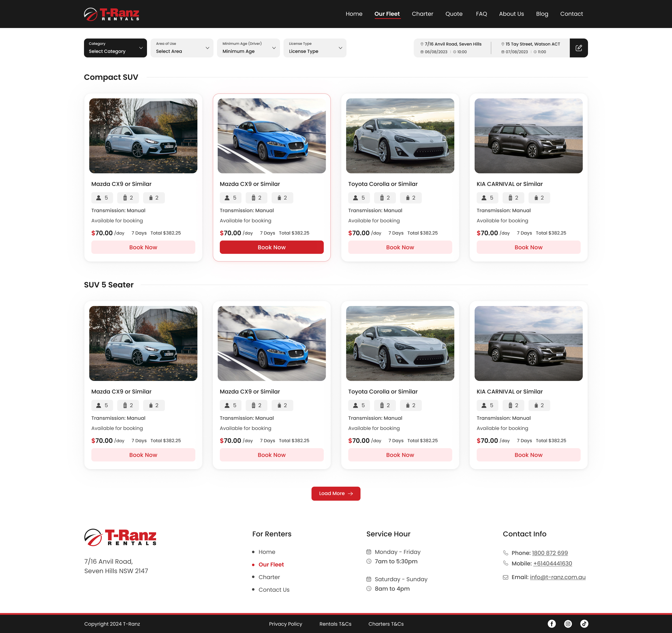The image size is (672, 633).
Task: Click Copyright 2024 T-Ranz text
Action: [112, 624]
